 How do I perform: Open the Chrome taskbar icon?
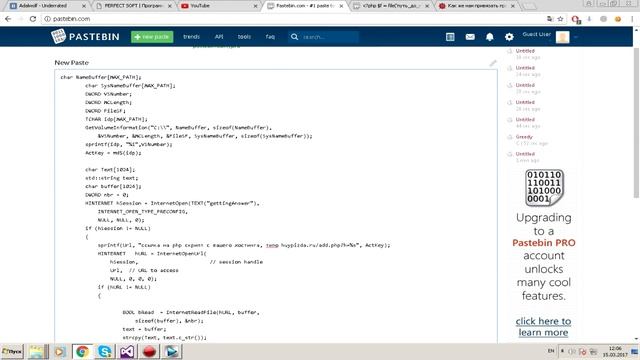point(82,351)
